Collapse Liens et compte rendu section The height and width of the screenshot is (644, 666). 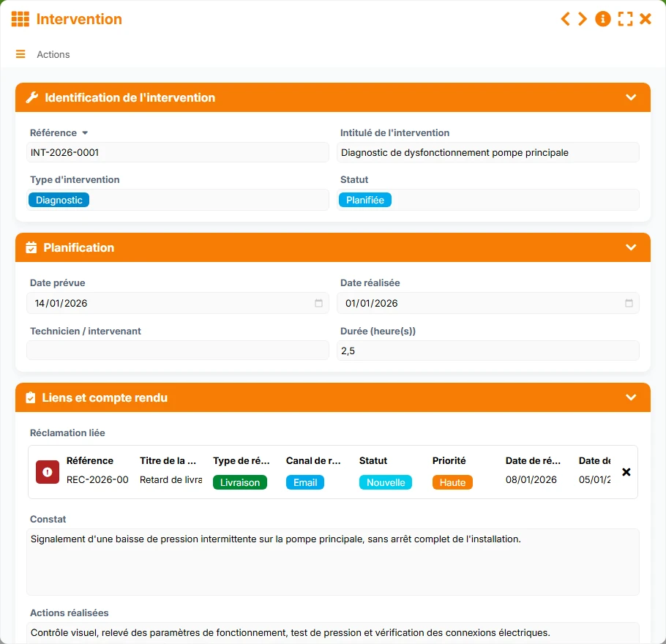click(x=631, y=397)
